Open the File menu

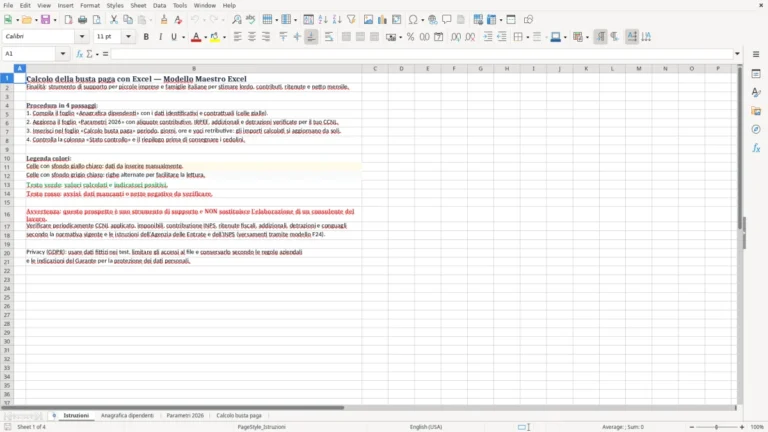(x=8, y=5)
